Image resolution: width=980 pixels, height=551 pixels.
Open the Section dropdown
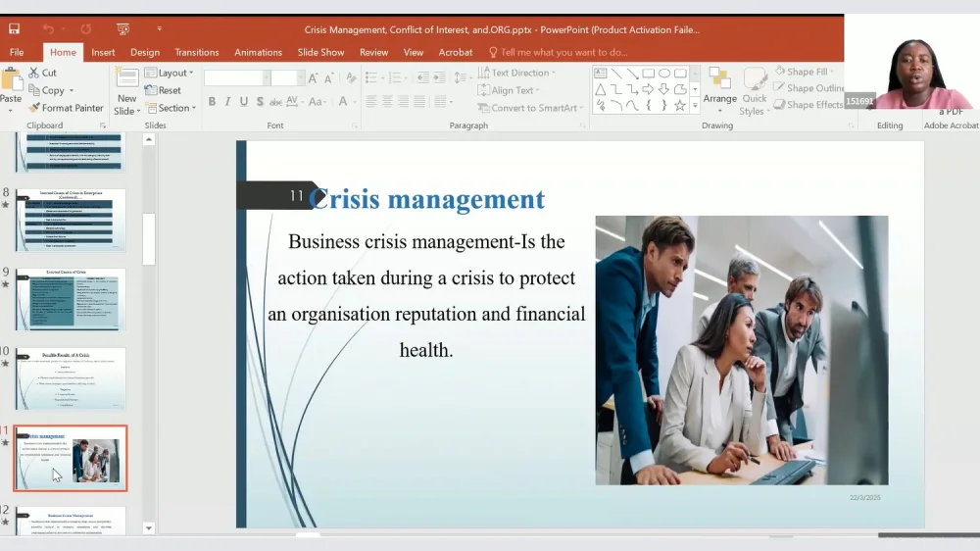172,108
